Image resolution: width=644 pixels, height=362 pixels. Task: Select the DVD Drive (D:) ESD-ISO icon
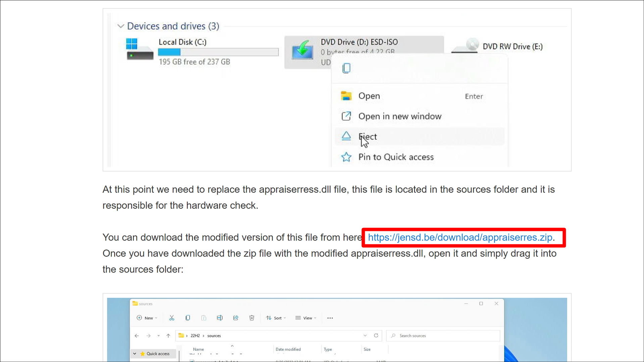click(302, 50)
